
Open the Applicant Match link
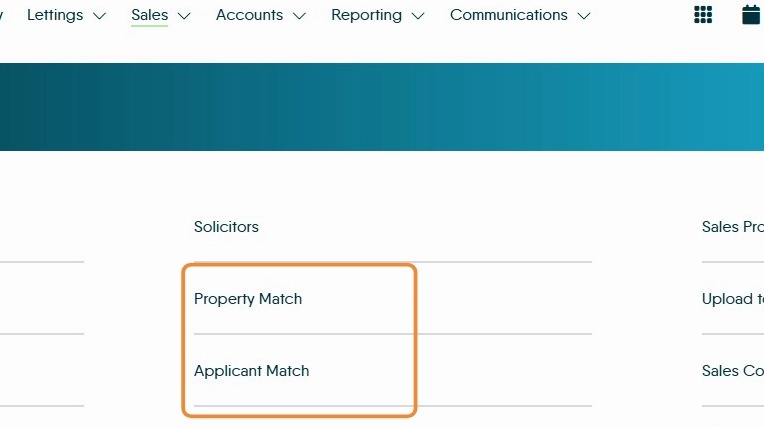tap(252, 371)
